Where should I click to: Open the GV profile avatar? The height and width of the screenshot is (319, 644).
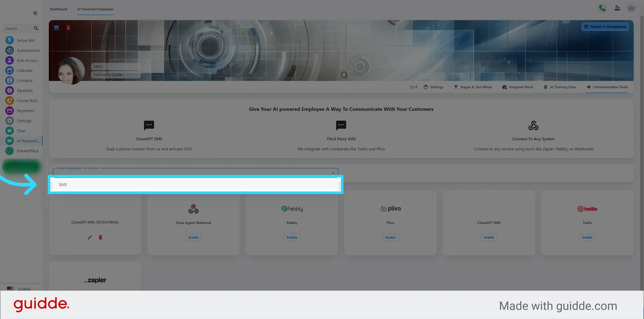click(x=631, y=8)
